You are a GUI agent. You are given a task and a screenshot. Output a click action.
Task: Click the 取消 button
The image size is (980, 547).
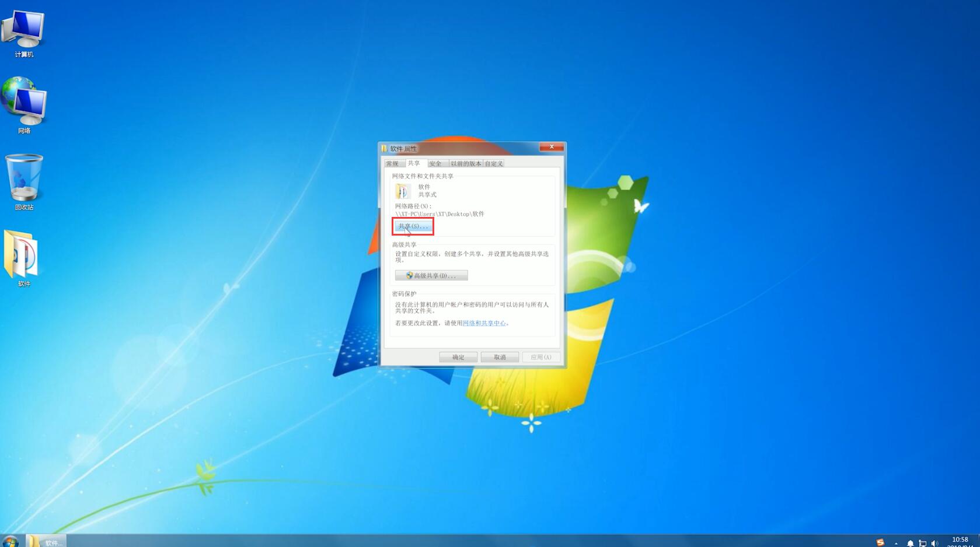[500, 357]
